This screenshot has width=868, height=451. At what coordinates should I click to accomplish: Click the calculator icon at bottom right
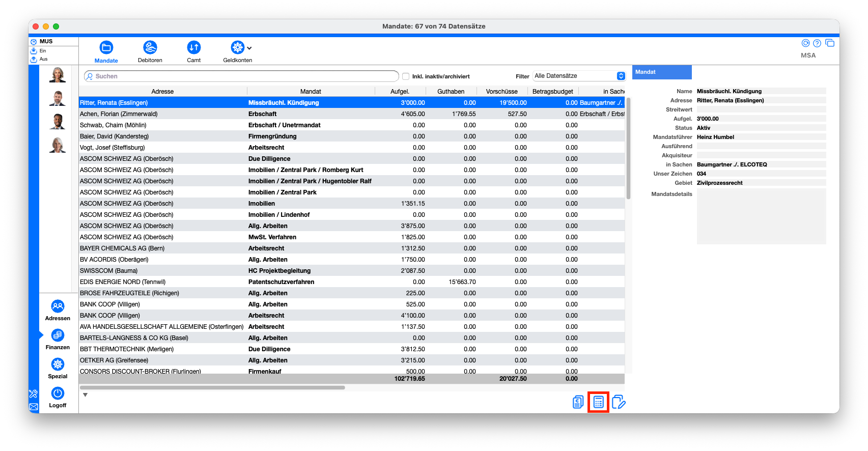(x=598, y=402)
